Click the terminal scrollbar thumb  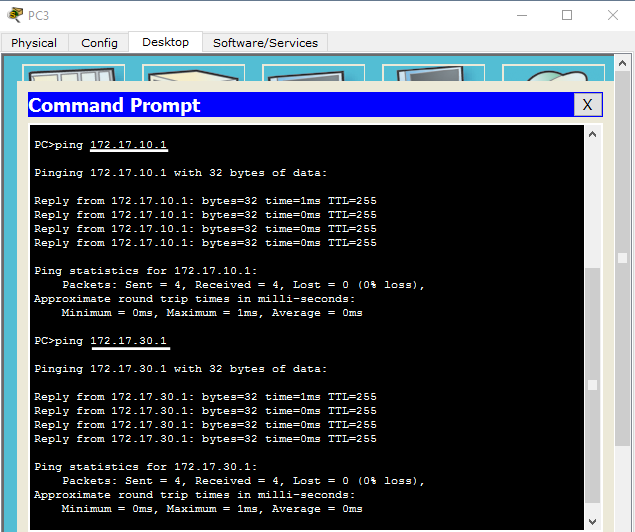coord(592,385)
